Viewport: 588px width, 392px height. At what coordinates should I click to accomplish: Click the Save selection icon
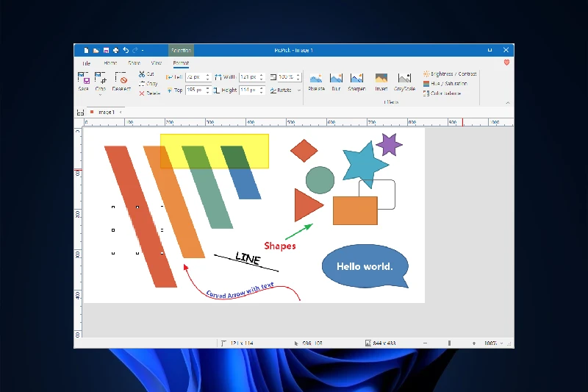tap(83, 79)
